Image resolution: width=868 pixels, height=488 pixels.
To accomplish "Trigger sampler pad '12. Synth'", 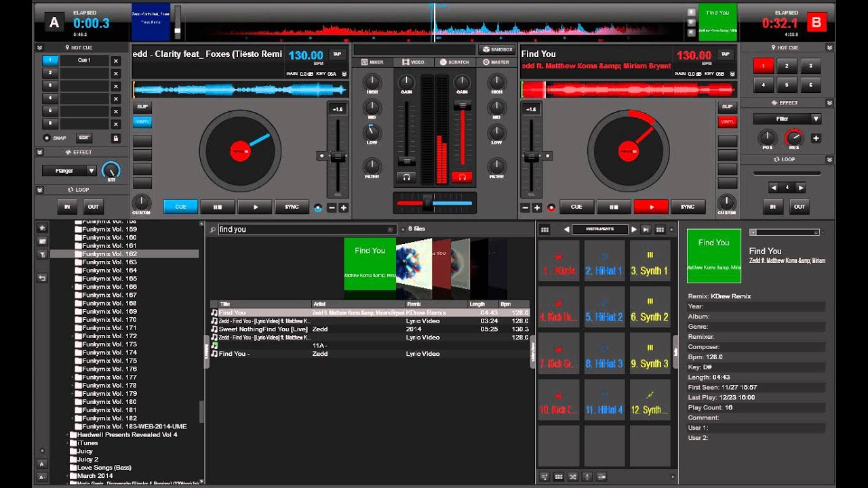I will pyautogui.click(x=650, y=400).
